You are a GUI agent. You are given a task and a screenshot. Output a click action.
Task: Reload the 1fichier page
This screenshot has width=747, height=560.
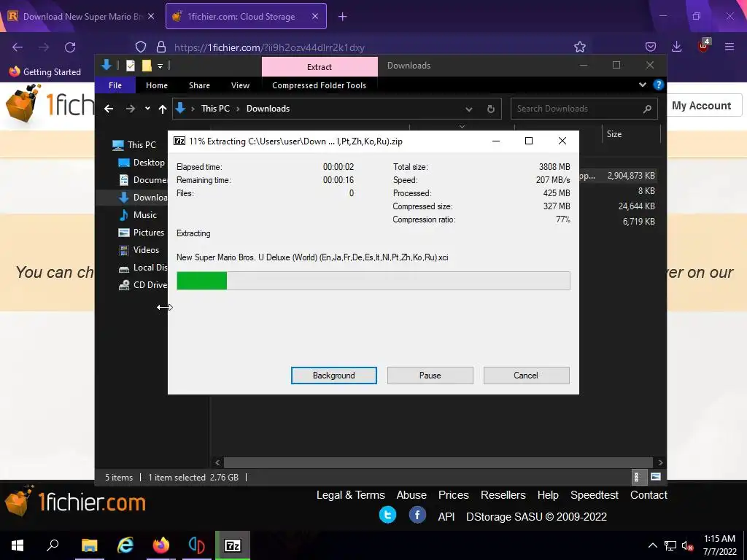click(x=70, y=47)
